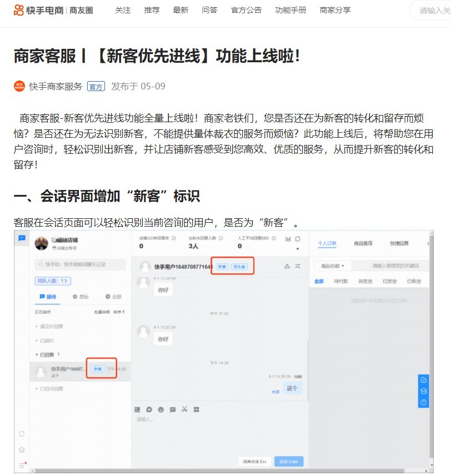Select the 已收货 order filter
This screenshot has width=451, height=476.
[x=414, y=282]
